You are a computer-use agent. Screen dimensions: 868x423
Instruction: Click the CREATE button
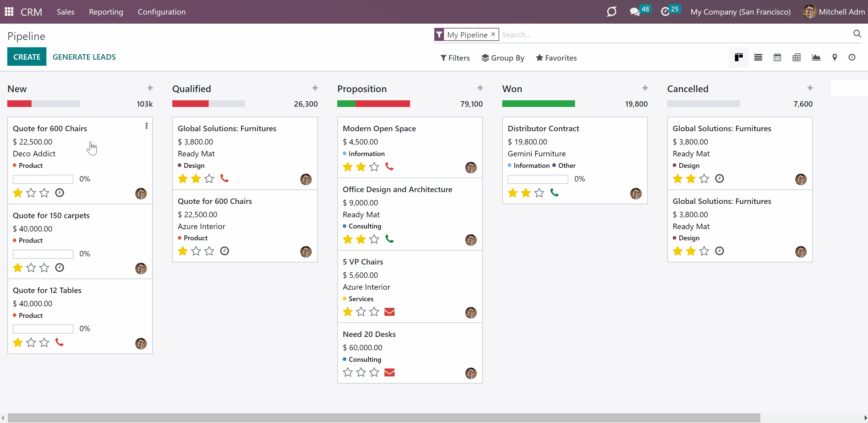pos(27,57)
